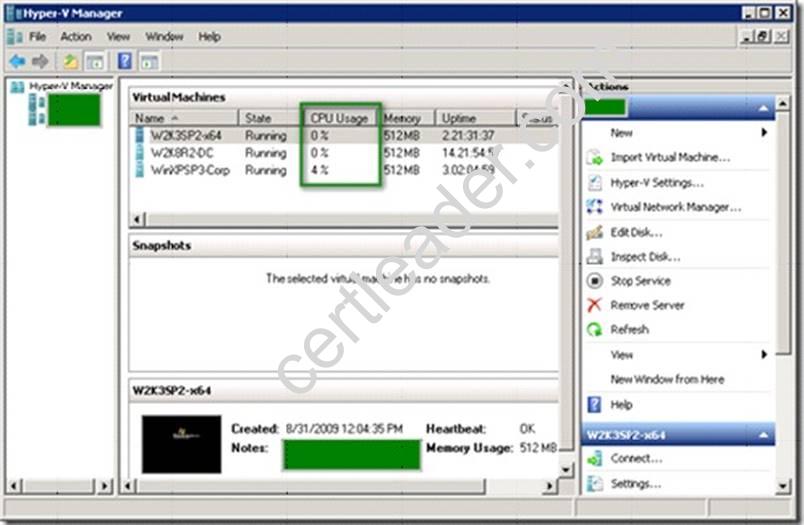Click the forward arrow toolbar icon
This screenshot has height=525, width=804.
click(39, 61)
